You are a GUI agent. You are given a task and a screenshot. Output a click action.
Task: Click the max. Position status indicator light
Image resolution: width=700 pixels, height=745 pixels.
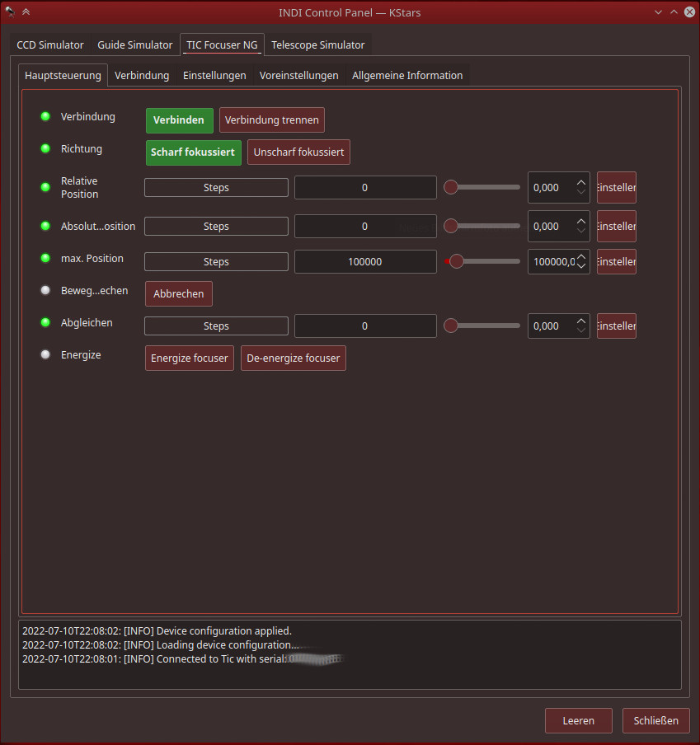click(x=45, y=258)
